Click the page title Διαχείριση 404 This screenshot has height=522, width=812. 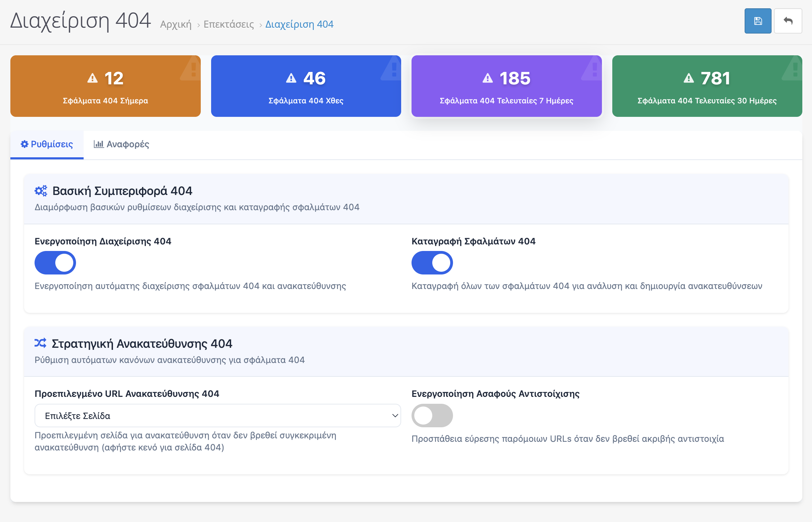point(81,21)
